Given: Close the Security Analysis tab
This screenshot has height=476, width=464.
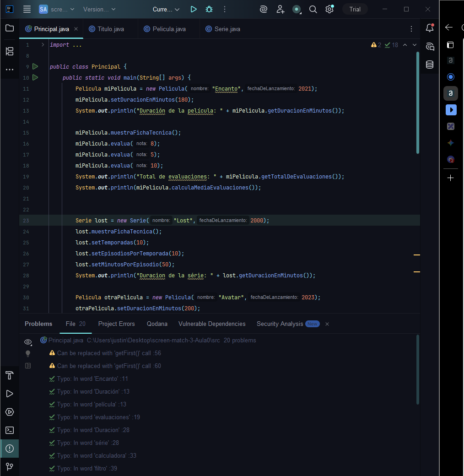Looking at the screenshot, I should [x=327, y=324].
